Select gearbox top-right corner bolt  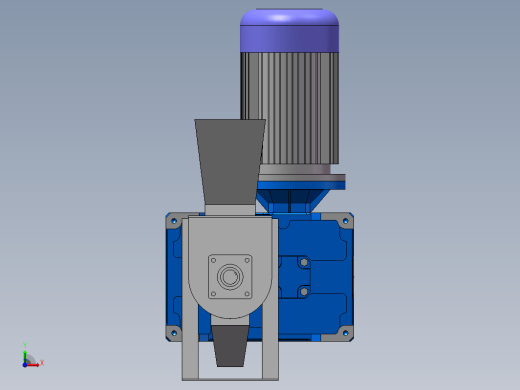click(346, 221)
